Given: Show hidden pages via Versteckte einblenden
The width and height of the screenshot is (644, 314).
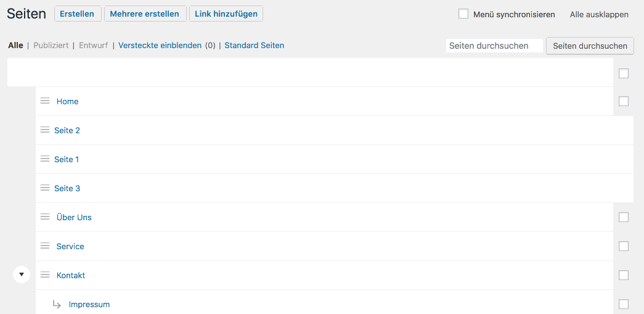Looking at the screenshot, I should (x=160, y=45).
